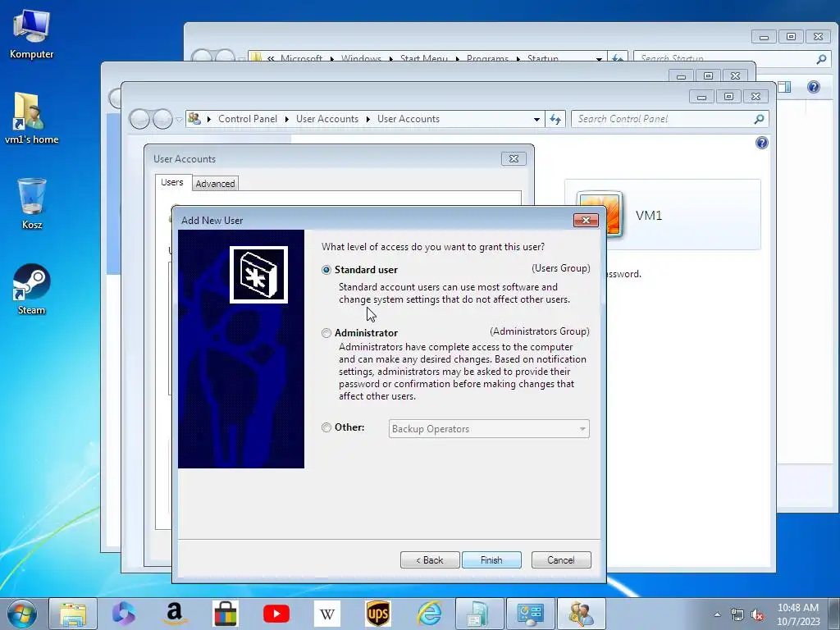Viewport: 840px width, 630px height.
Task: Click the Back button in Add New User
Action: (x=430, y=559)
